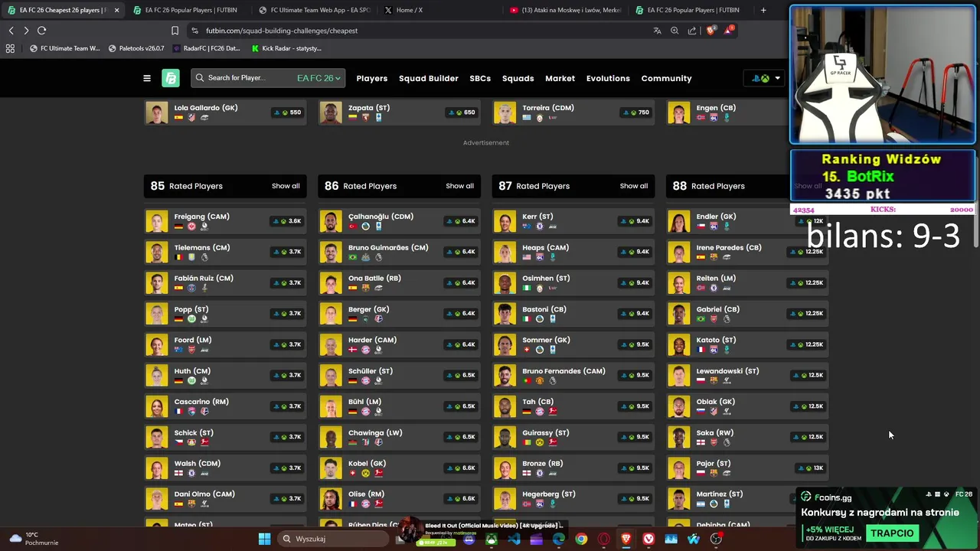Viewport: 980px width, 551px height.
Task: Open Visual Studio Code from the taskbar
Action: pyautogui.click(x=514, y=539)
